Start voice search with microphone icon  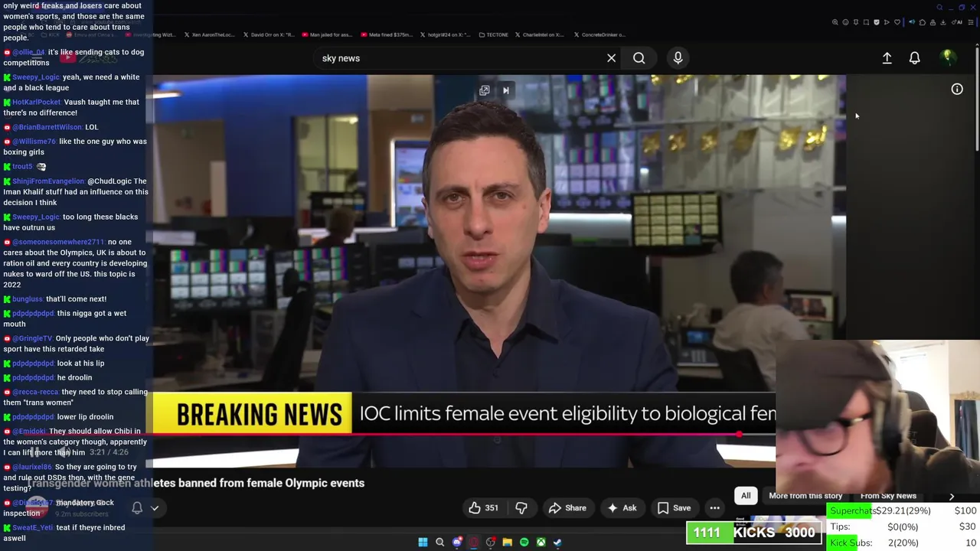click(678, 58)
